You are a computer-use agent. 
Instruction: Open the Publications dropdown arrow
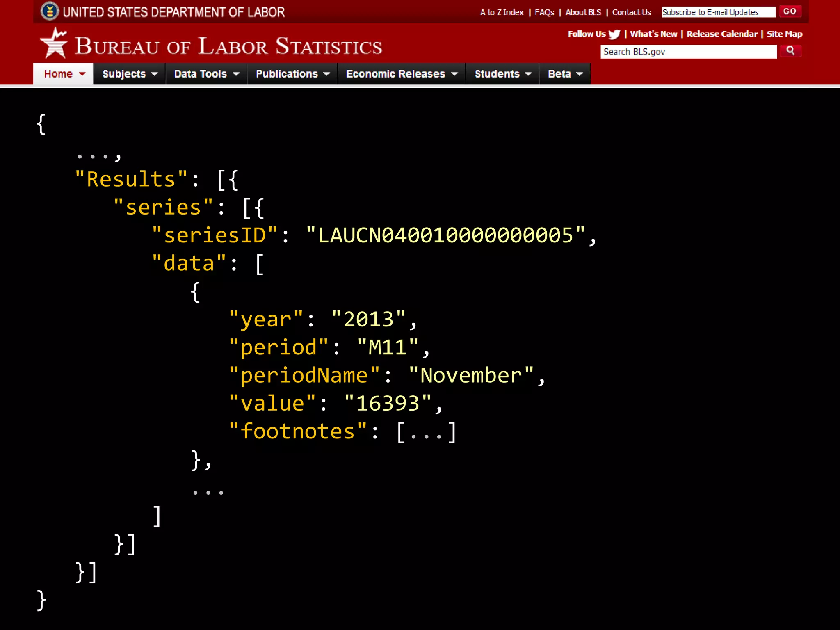327,74
